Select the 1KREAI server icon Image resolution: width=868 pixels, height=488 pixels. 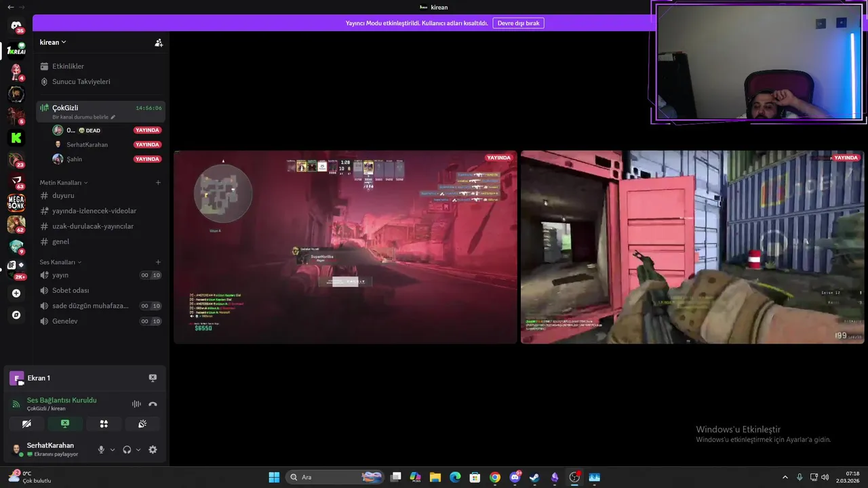(x=16, y=50)
